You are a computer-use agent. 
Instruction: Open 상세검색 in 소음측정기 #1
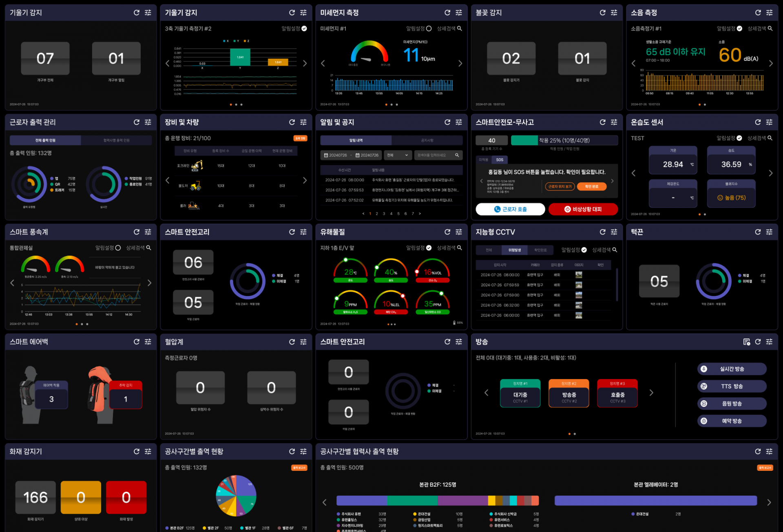click(x=760, y=29)
